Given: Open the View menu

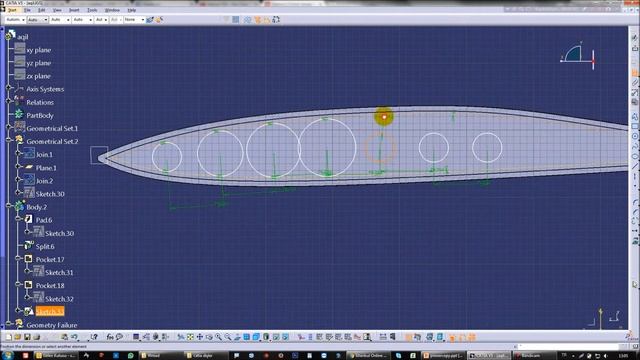Looking at the screenshot, I should pos(57,10).
